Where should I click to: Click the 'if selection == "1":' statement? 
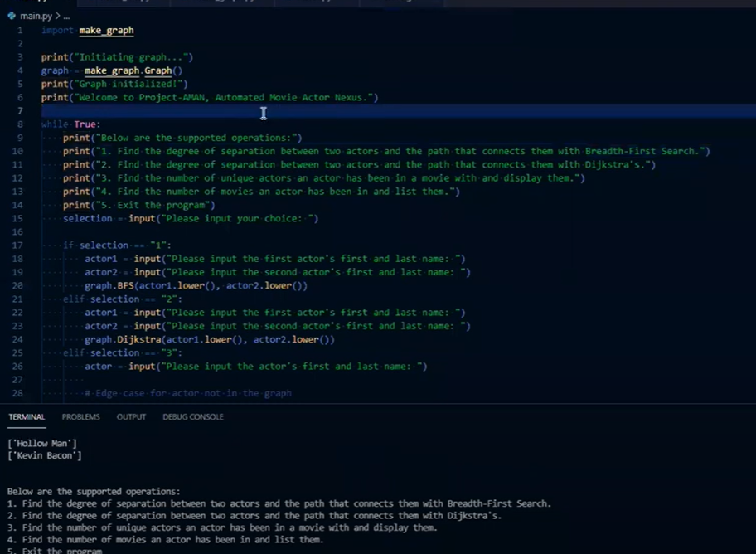click(117, 245)
